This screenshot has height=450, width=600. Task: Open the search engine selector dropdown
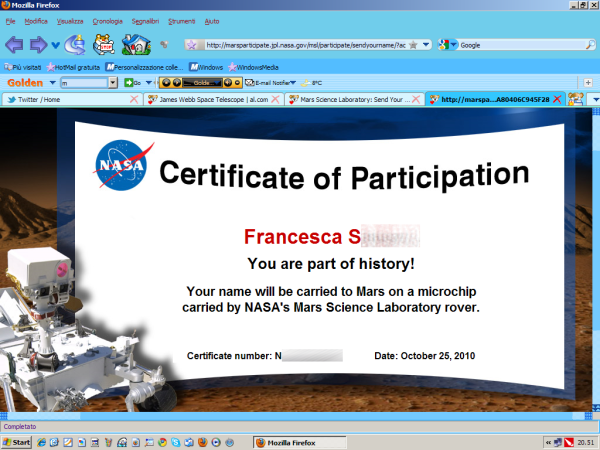tap(448, 45)
